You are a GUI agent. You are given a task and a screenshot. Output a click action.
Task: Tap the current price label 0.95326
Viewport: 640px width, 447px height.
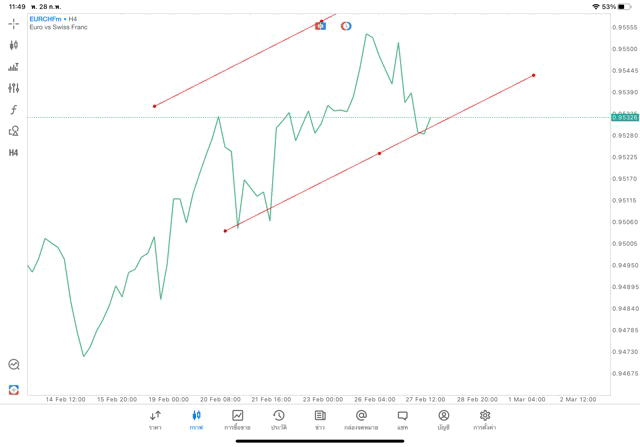click(624, 118)
